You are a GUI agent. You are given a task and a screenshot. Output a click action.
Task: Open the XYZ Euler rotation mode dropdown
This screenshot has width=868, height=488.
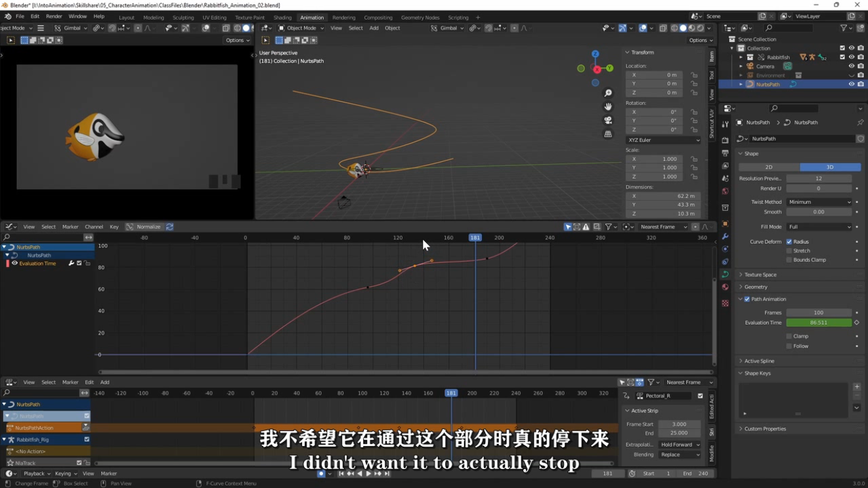663,140
